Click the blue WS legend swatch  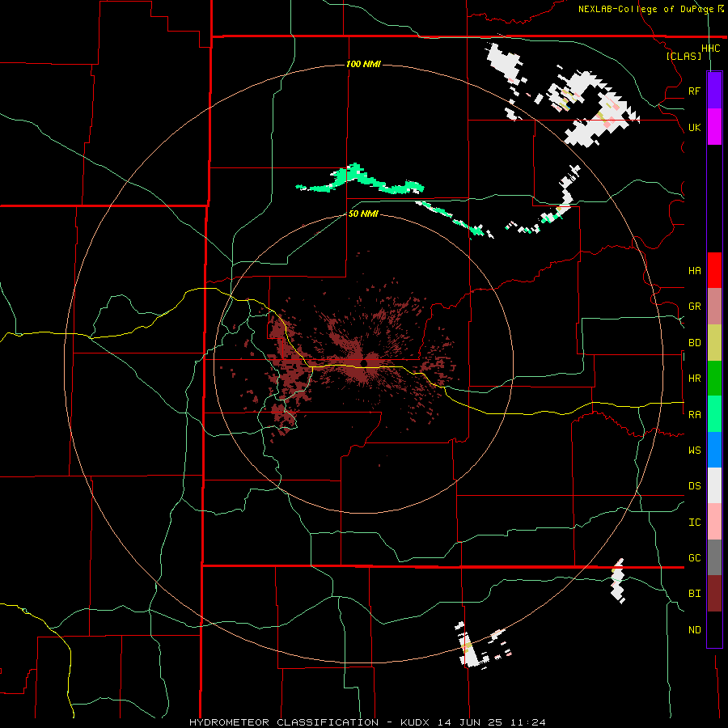pyautogui.click(x=714, y=450)
